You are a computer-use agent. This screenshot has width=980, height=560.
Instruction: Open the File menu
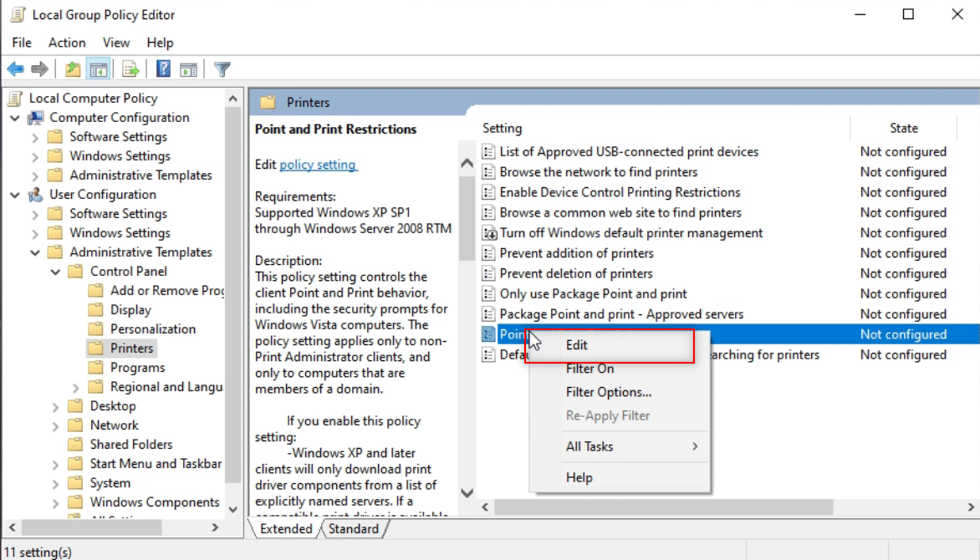[x=21, y=43]
